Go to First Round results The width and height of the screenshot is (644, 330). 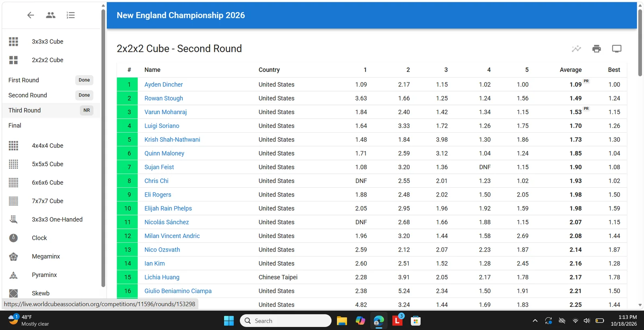coord(51,80)
